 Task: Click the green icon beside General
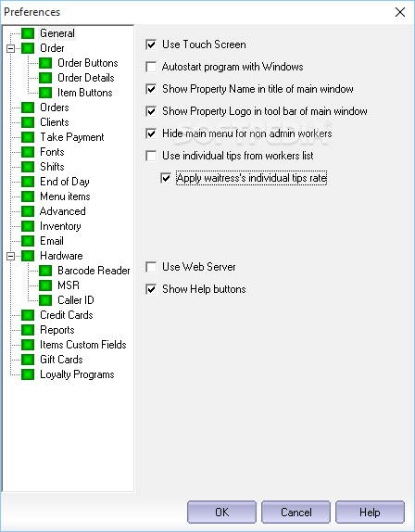click(28, 33)
